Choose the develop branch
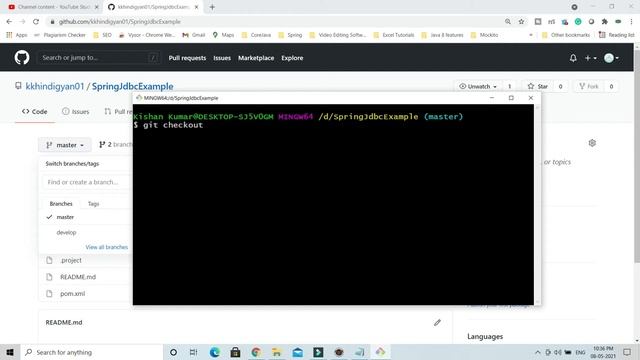 tap(85, 232)
